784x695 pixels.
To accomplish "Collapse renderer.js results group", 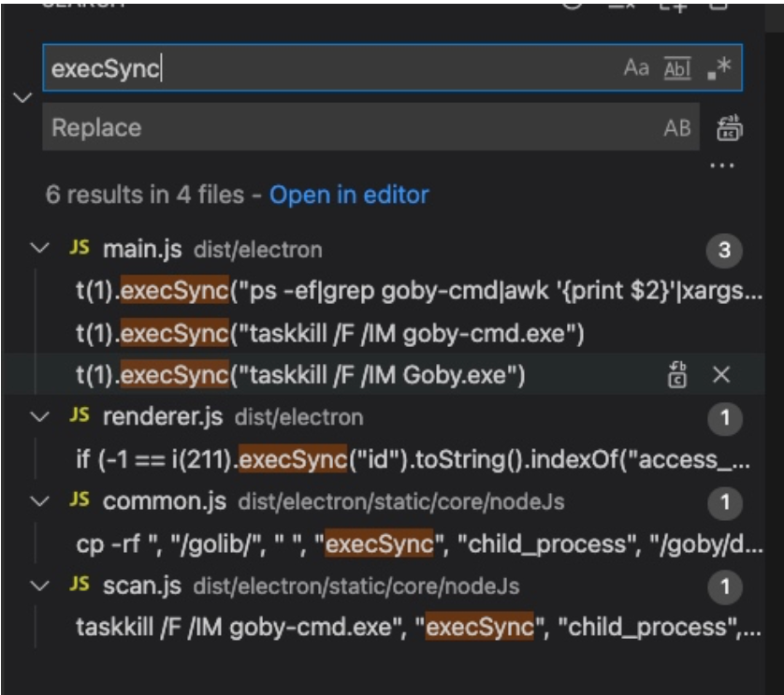I will pos(39,416).
